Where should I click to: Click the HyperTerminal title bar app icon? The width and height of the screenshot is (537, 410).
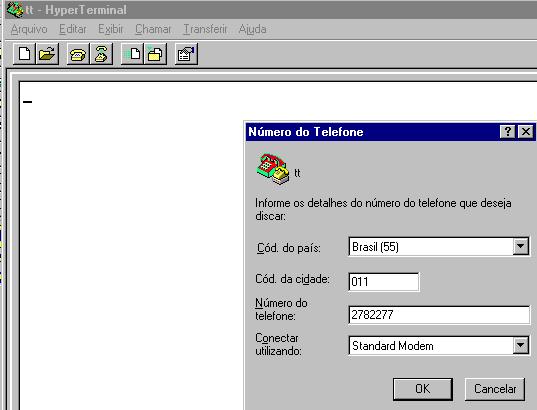(x=15, y=10)
